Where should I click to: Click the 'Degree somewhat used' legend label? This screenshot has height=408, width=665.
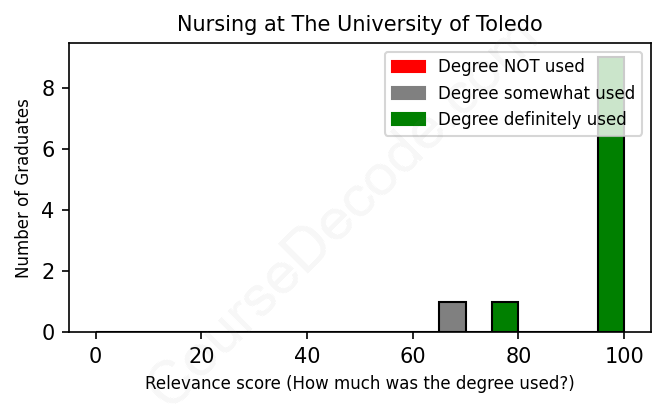point(536,93)
